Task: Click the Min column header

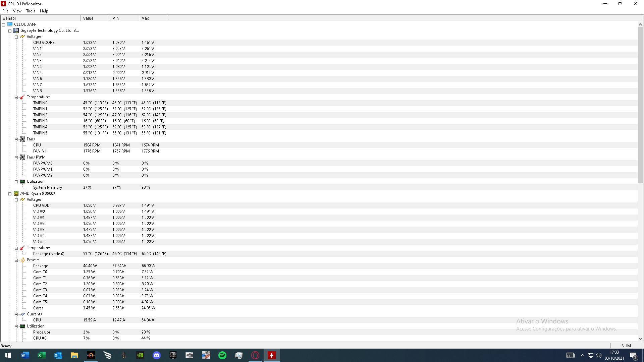Action: (124, 18)
